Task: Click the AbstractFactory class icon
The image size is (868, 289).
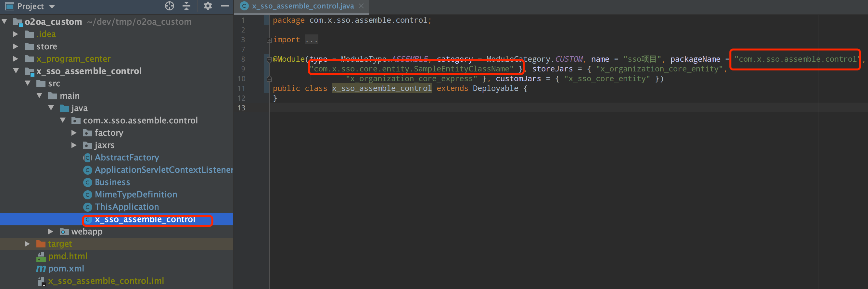Action: (x=88, y=157)
